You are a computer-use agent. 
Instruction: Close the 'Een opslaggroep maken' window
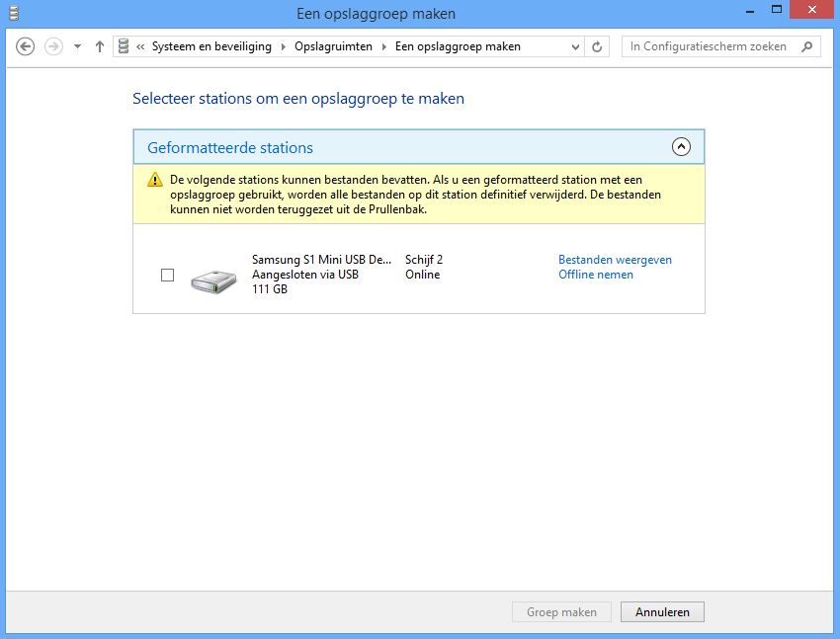(812, 10)
